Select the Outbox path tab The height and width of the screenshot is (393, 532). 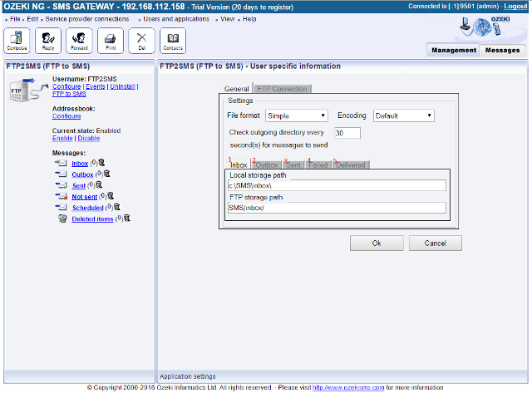pos(267,165)
